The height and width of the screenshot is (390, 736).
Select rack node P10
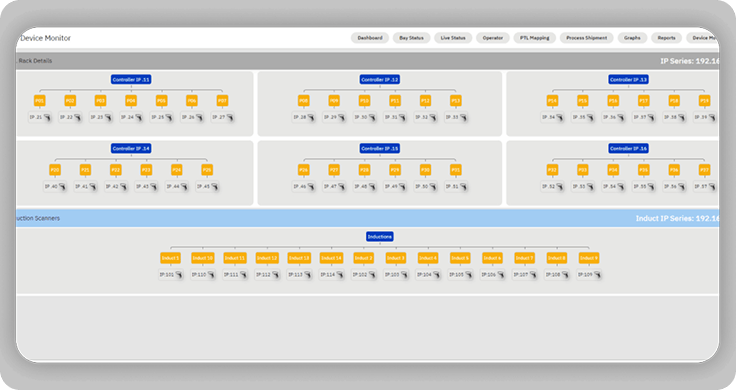pos(364,100)
